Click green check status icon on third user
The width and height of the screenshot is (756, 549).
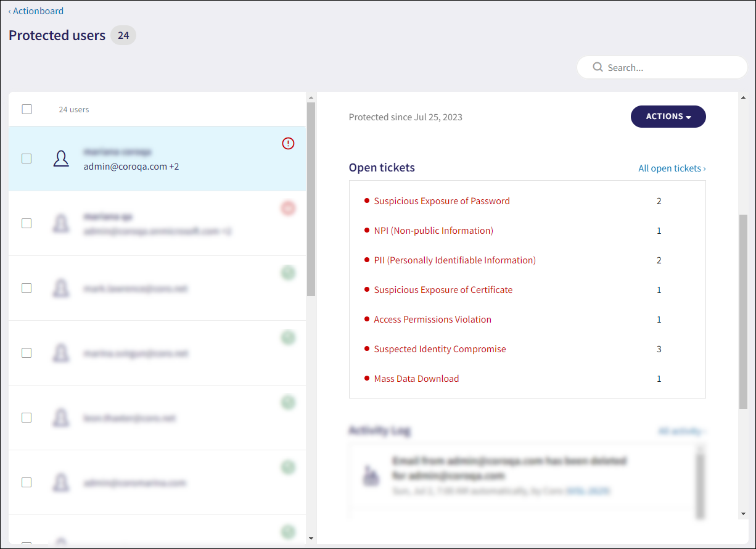pos(288,273)
